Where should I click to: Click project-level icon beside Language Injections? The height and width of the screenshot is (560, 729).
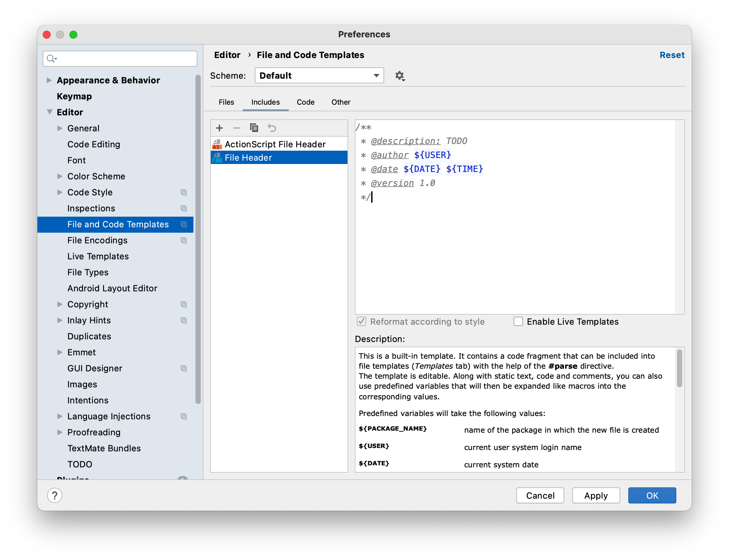click(183, 416)
